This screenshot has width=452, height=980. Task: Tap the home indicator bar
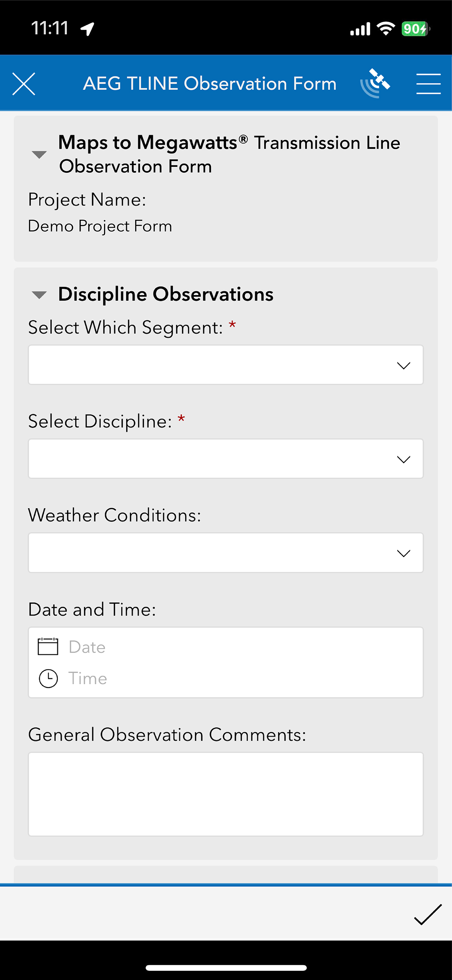point(226,967)
